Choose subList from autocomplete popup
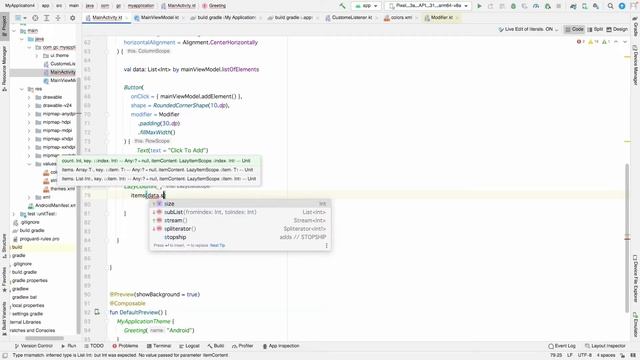The height and width of the screenshot is (360, 640). (240, 212)
